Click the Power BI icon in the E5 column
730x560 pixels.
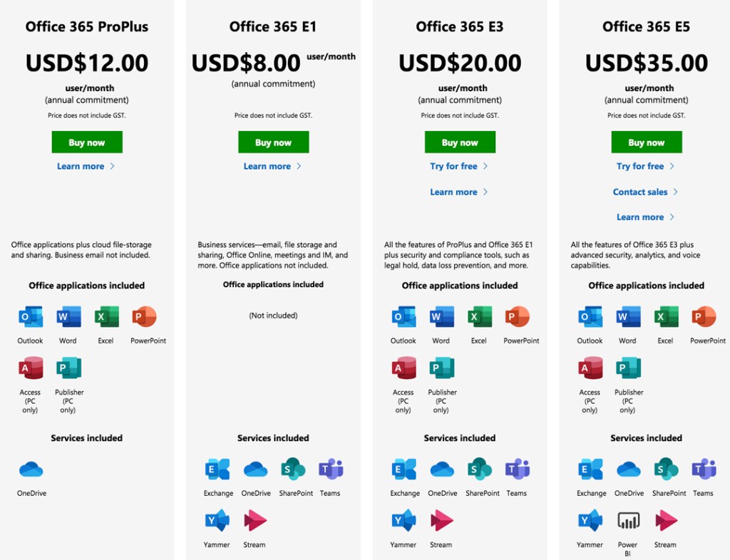click(628, 521)
